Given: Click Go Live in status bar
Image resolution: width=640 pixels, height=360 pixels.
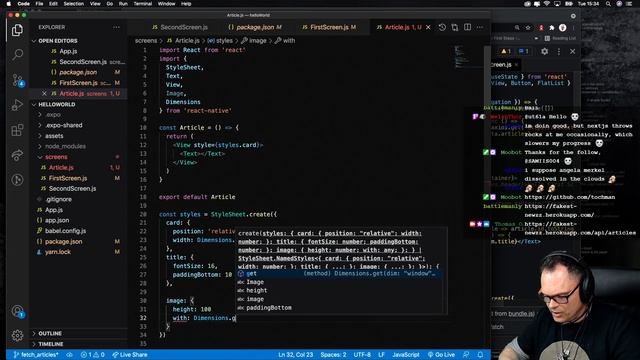Looking at the screenshot, I should tap(441, 355).
